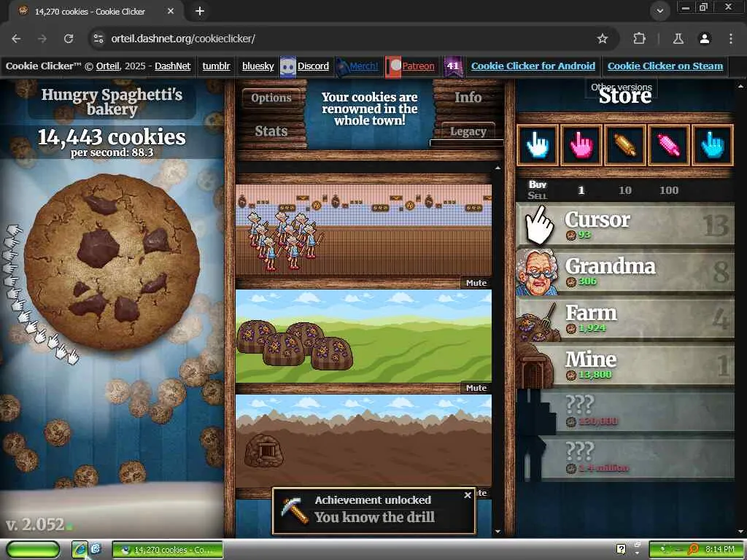
Task: Open the tab search dropdown
Action: pyautogui.click(x=659, y=10)
